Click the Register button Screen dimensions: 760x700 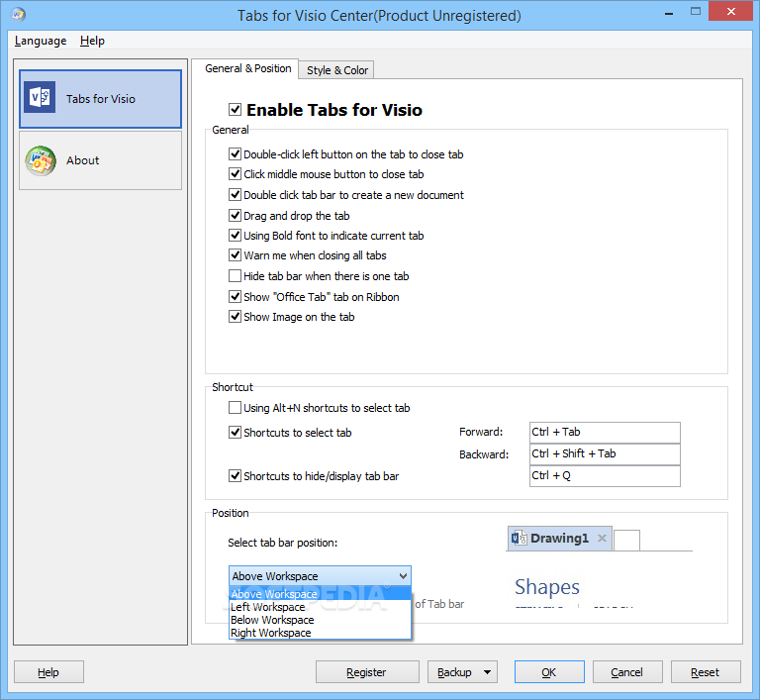pyautogui.click(x=367, y=672)
